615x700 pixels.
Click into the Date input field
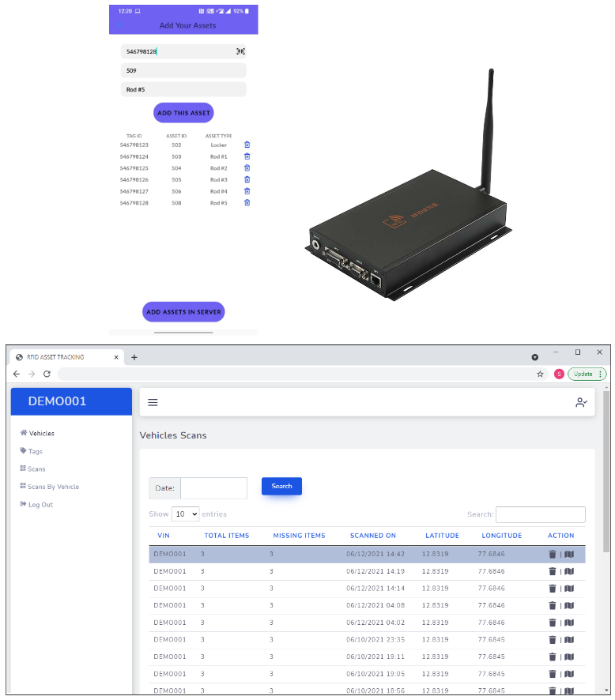pos(213,488)
